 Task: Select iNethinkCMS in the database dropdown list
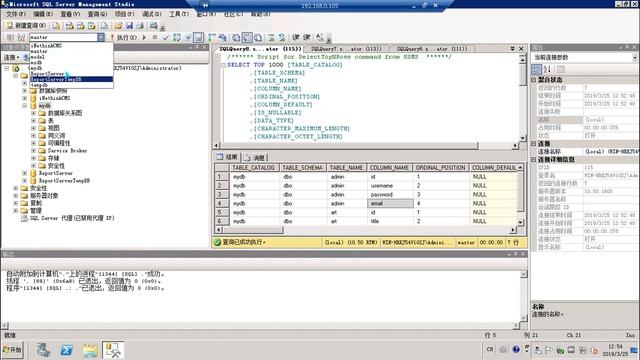pos(71,46)
